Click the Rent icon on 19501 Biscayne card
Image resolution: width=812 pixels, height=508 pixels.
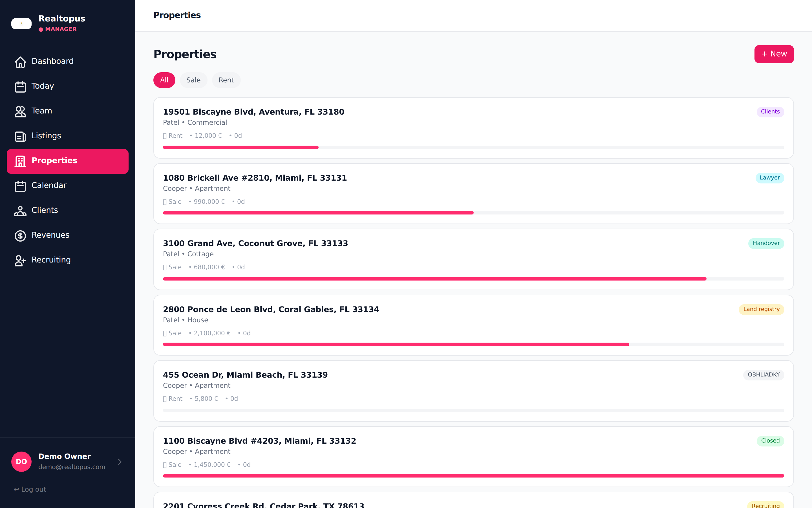pyautogui.click(x=165, y=136)
